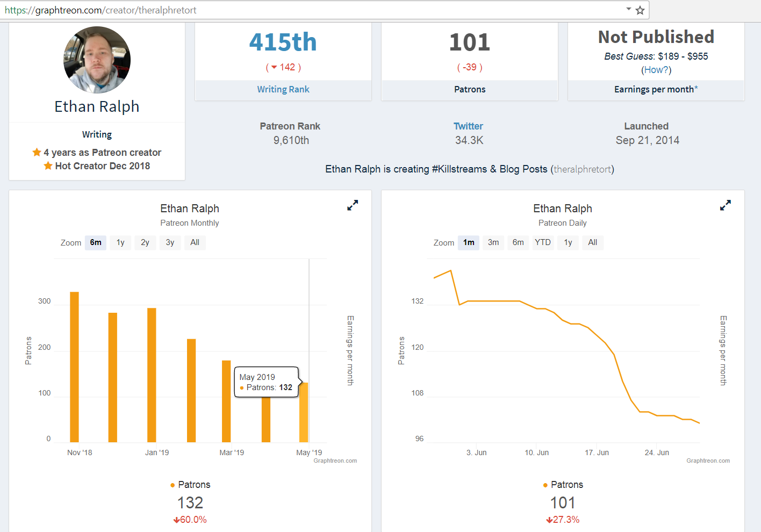Screen dimensions: 761x532
Task: Expand the Patreon Monthly chart fullscreen
Action: pyautogui.click(x=353, y=205)
